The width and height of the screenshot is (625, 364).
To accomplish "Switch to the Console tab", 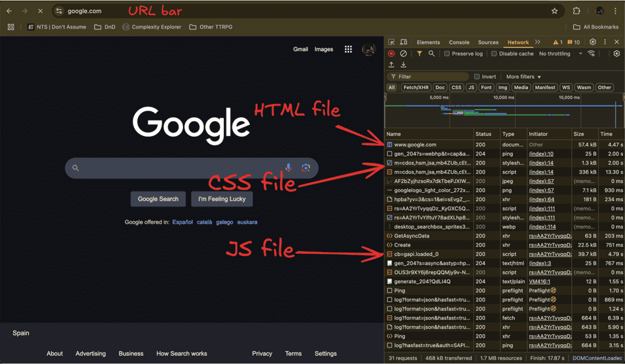I will pos(459,42).
